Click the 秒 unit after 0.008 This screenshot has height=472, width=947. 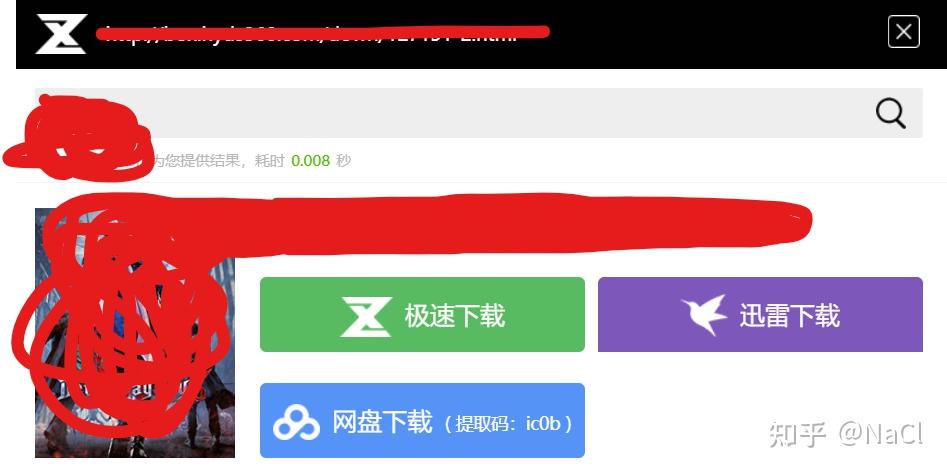344,161
